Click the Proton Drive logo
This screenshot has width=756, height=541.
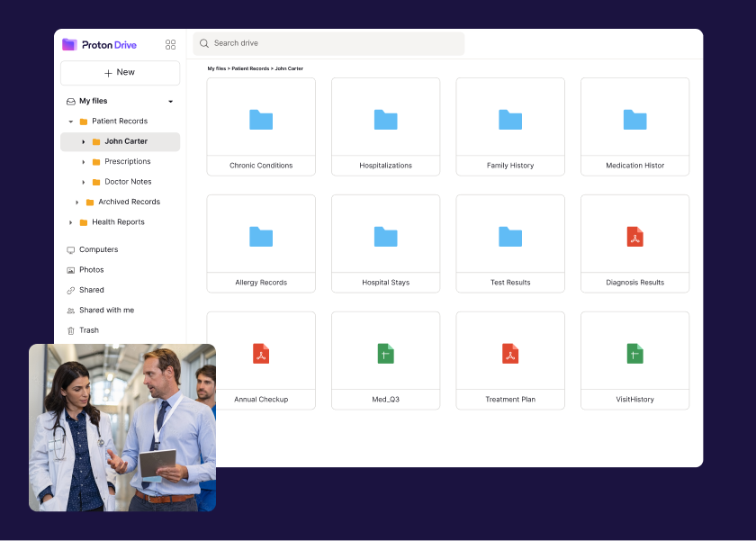pos(99,44)
